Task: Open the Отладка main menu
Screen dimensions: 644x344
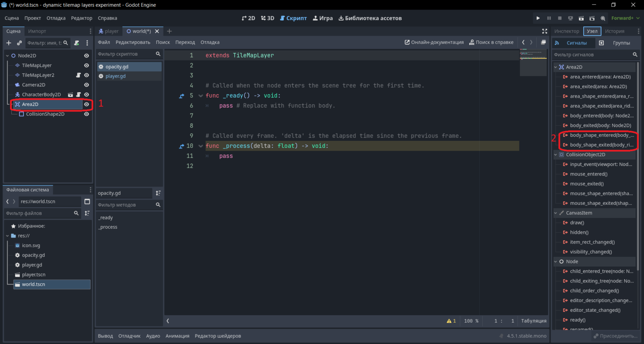Action: click(x=56, y=18)
